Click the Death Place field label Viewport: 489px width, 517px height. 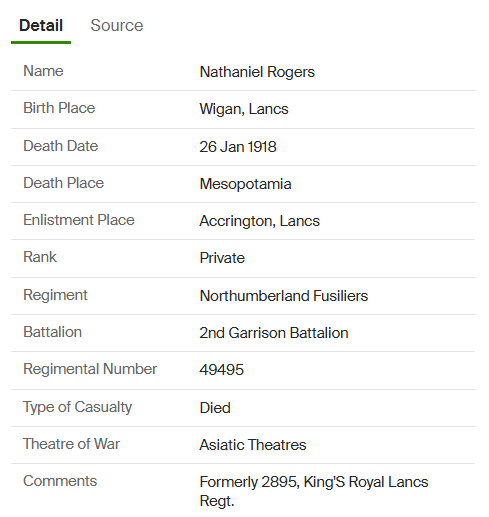click(x=63, y=183)
